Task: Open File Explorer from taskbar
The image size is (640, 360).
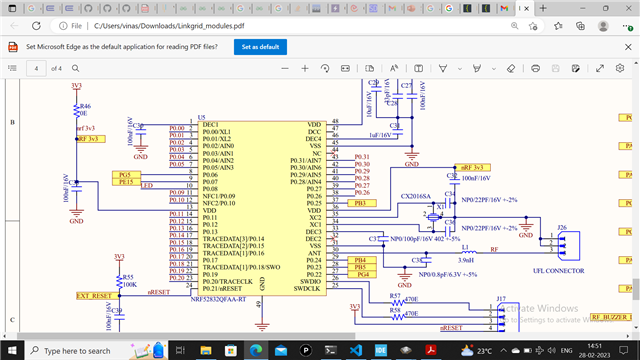Action: click(206, 350)
